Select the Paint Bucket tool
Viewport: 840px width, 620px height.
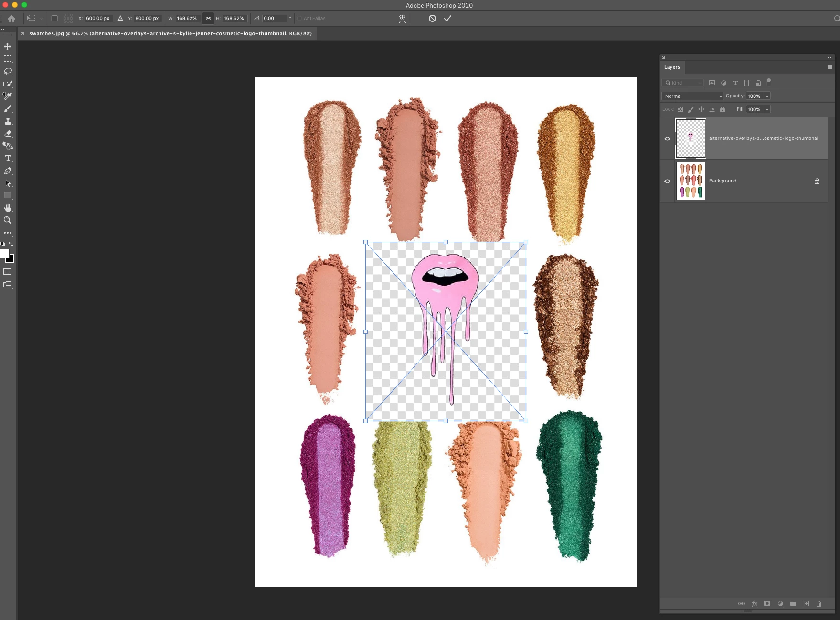(8, 146)
